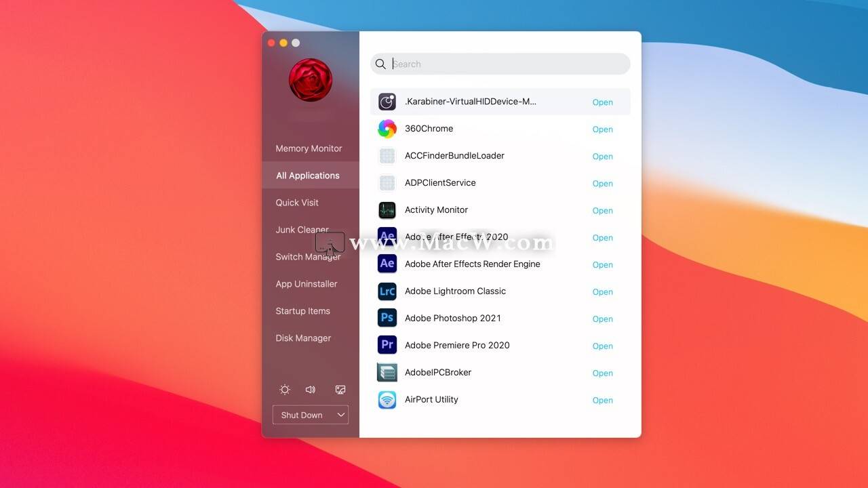
Task: Select the AirPort Utility name text
Action: (x=432, y=400)
